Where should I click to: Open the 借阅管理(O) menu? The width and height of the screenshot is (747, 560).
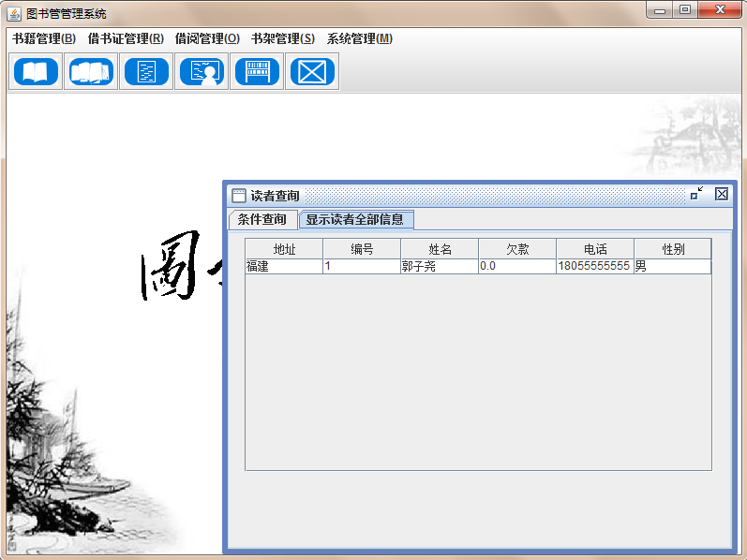207,38
